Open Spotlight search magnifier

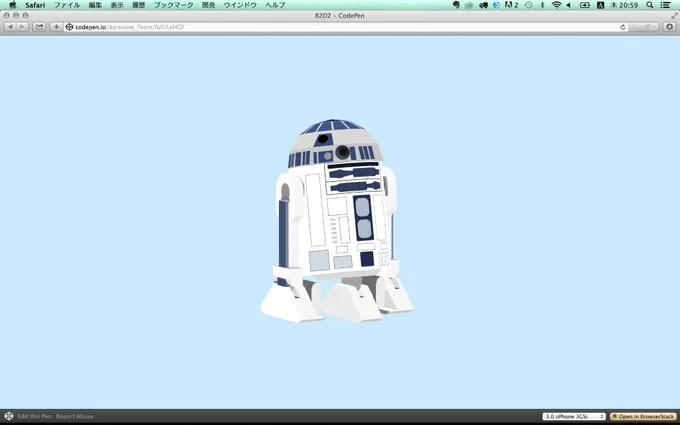[650, 5]
